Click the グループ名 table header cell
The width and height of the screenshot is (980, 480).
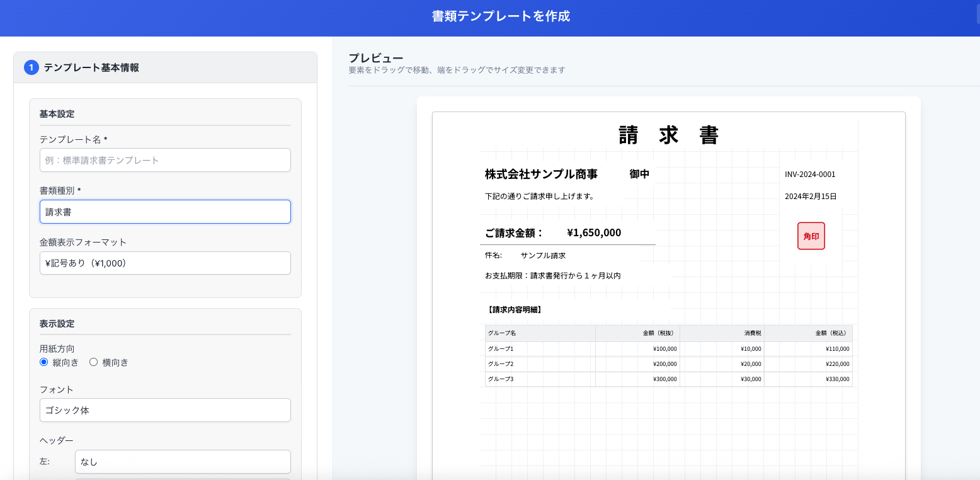pos(501,333)
